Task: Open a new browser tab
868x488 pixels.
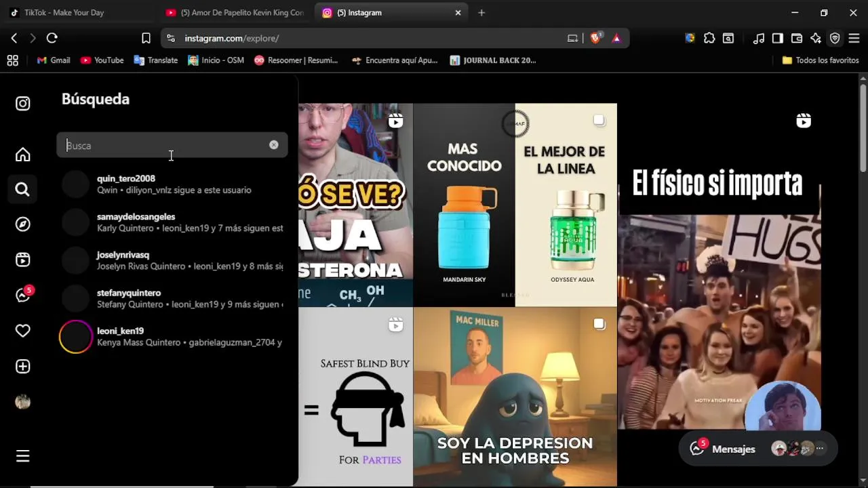Action: click(481, 12)
